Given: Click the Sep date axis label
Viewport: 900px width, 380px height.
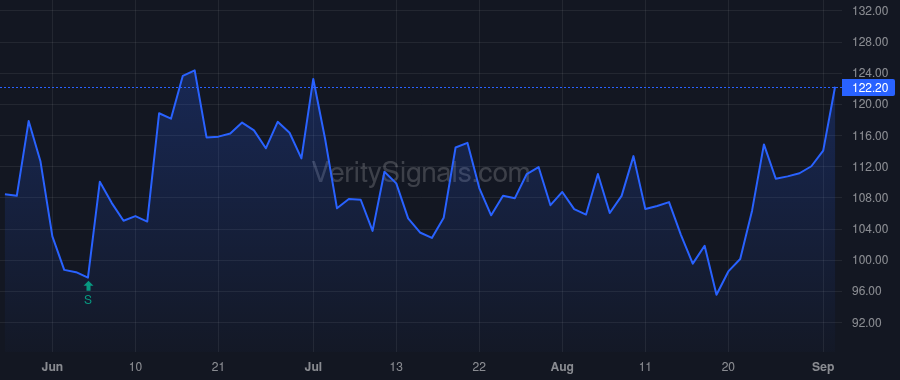Looking at the screenshot, I should click(823, 367).
